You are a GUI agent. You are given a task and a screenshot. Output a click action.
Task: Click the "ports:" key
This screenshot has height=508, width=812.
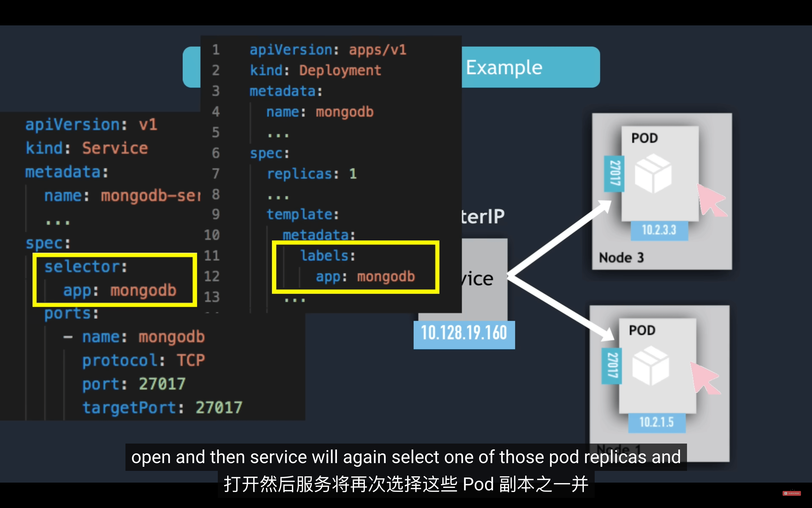pyautogui.click(x=71, y=314)
